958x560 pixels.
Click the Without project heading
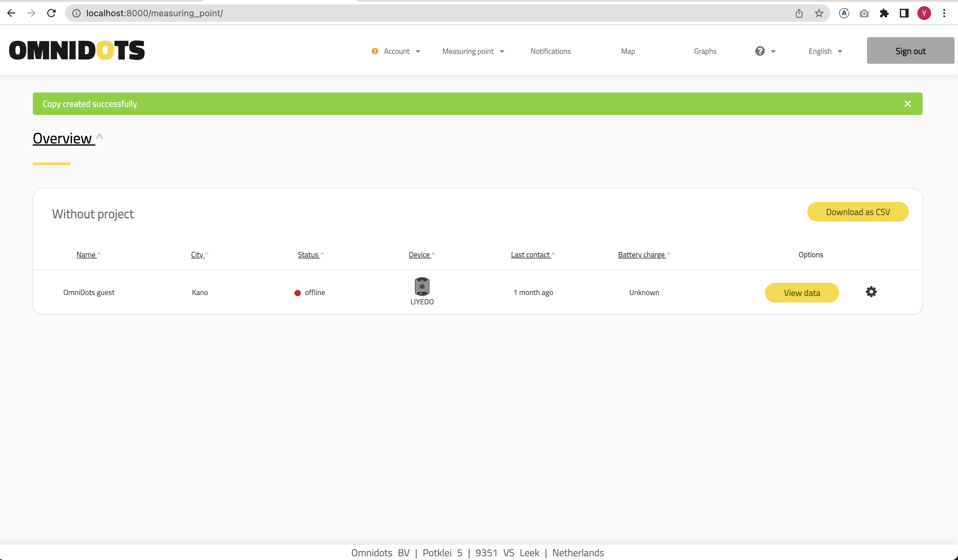click(x=93, y=214)
